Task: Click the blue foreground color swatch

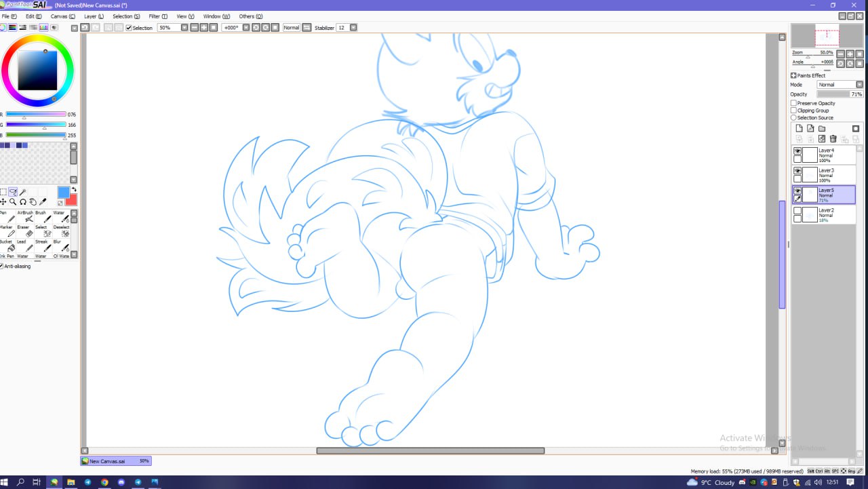Action: (63, 193)
